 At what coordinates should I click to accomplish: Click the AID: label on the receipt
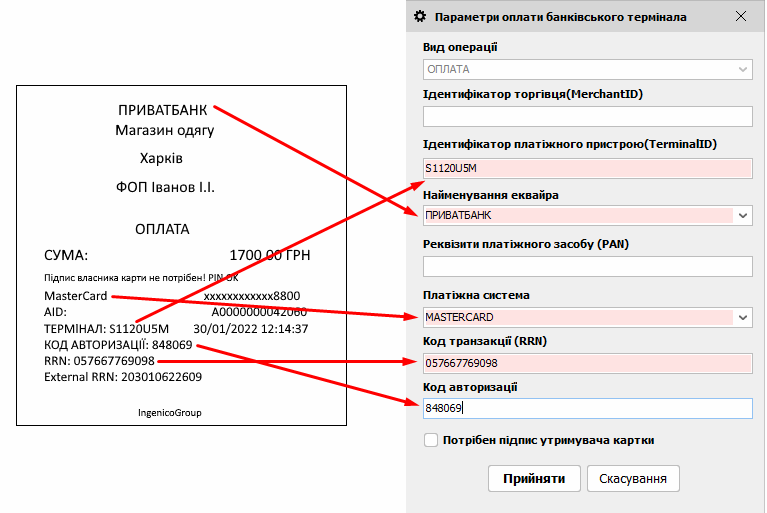click(x=55, y=312)
